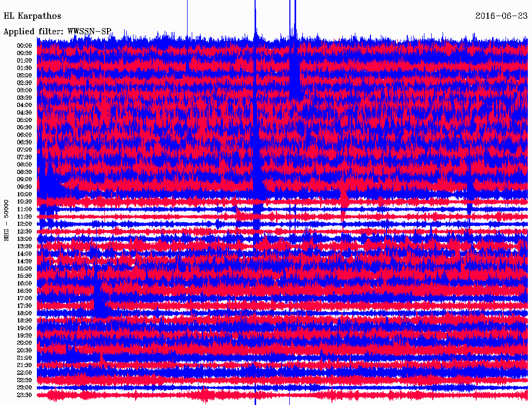
Task: Select the 03:30 time label
Action: 24,98
